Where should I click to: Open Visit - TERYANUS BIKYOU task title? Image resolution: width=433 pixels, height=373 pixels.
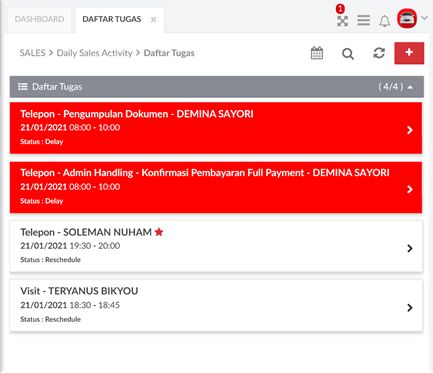(x=79, y=291)
